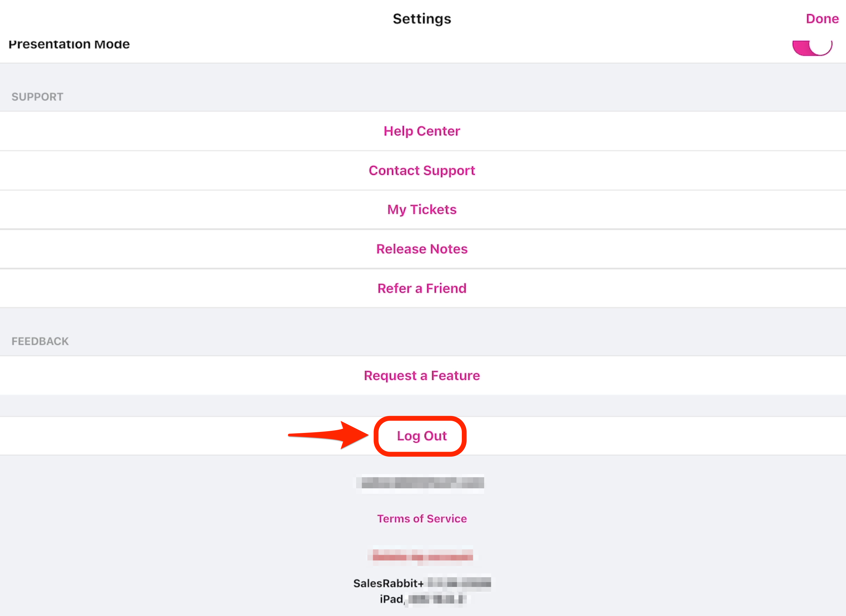The height and width of the screenshot is (616, 846).
Task: Open the Help Center
Action: (x=422, y=131)
